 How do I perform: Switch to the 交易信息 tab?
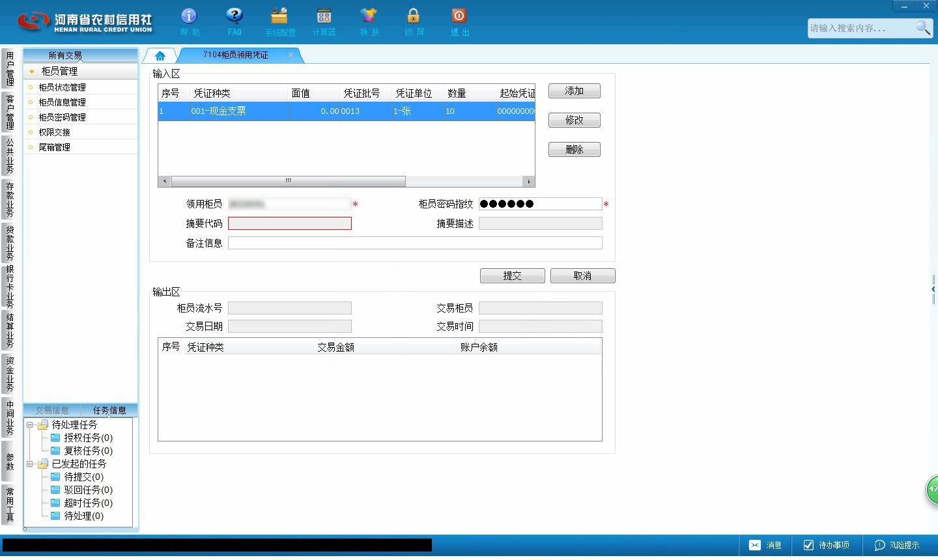52,410
